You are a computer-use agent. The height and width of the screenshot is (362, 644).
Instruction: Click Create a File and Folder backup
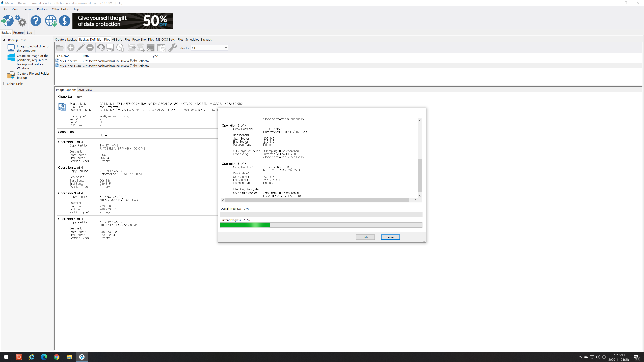click(33, 75)
